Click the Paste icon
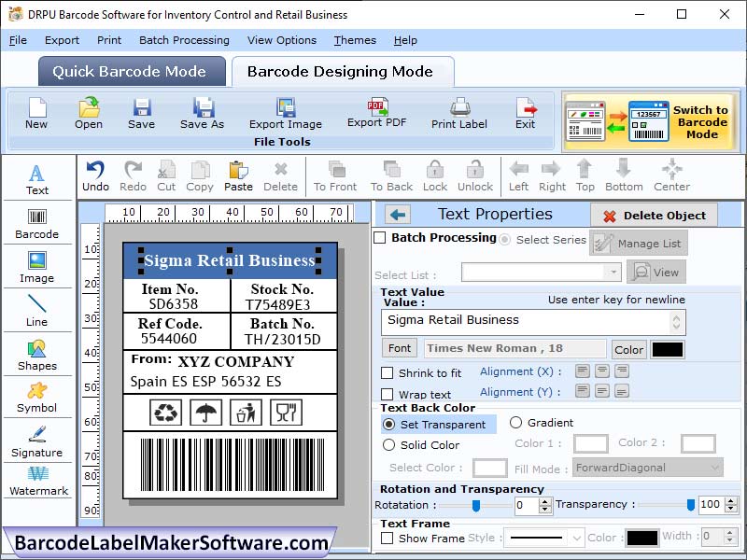The image size is (747, 560). (x=238, y=176)
